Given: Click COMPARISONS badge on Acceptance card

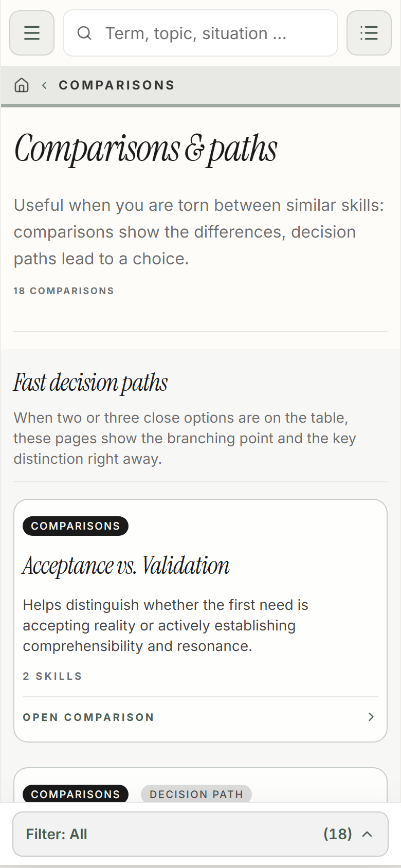Looking at the screenshot, I should click(x=76, y=526).
